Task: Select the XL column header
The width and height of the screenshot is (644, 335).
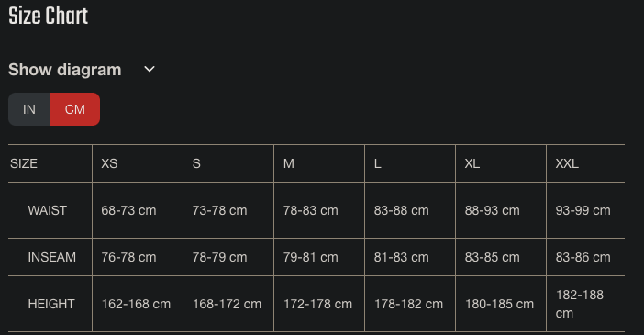Action: click(x=501, y=163)
